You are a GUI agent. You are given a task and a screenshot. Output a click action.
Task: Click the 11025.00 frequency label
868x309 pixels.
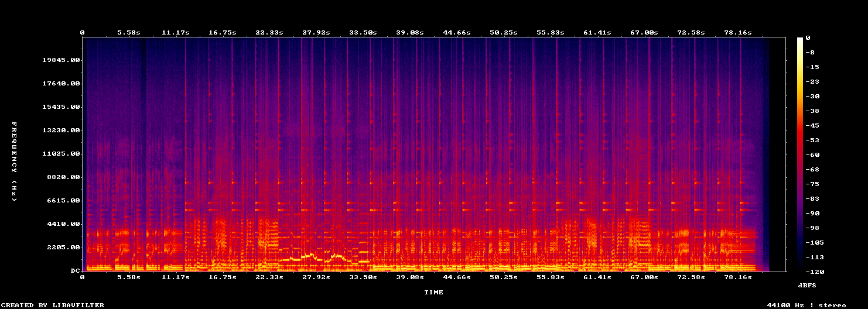tap(61, 154)
